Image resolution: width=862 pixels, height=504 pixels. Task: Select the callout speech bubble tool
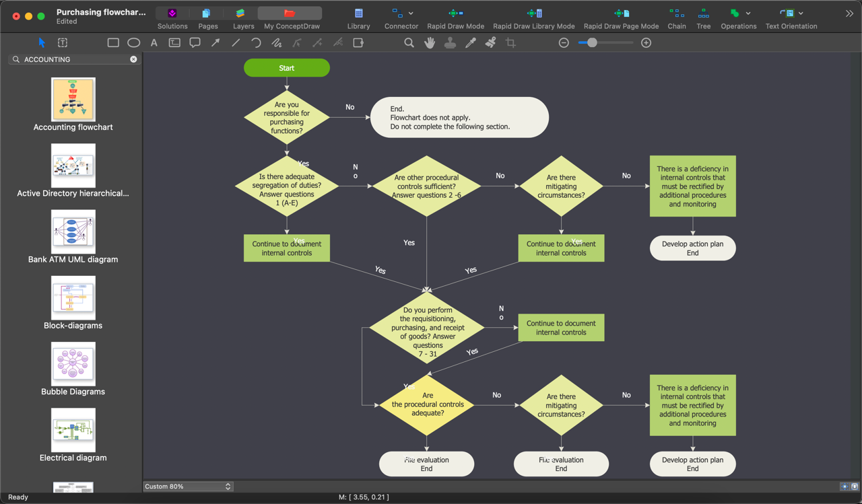[195, 42]
